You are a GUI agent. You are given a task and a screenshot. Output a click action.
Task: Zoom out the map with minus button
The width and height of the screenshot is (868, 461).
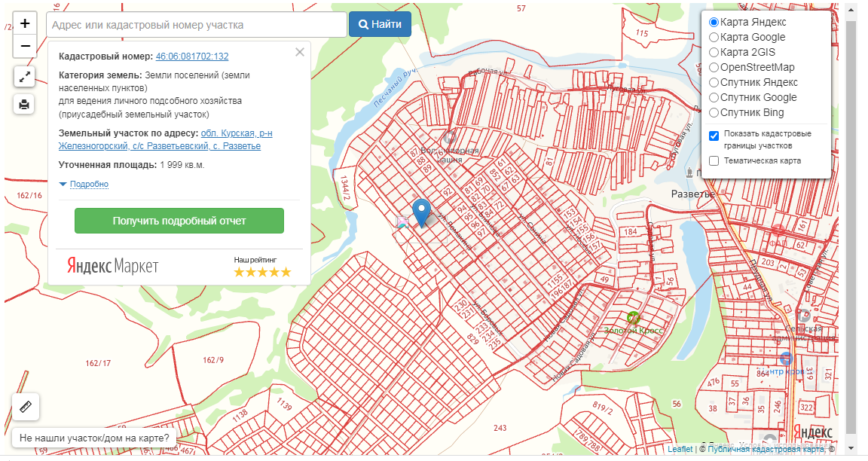25,46
